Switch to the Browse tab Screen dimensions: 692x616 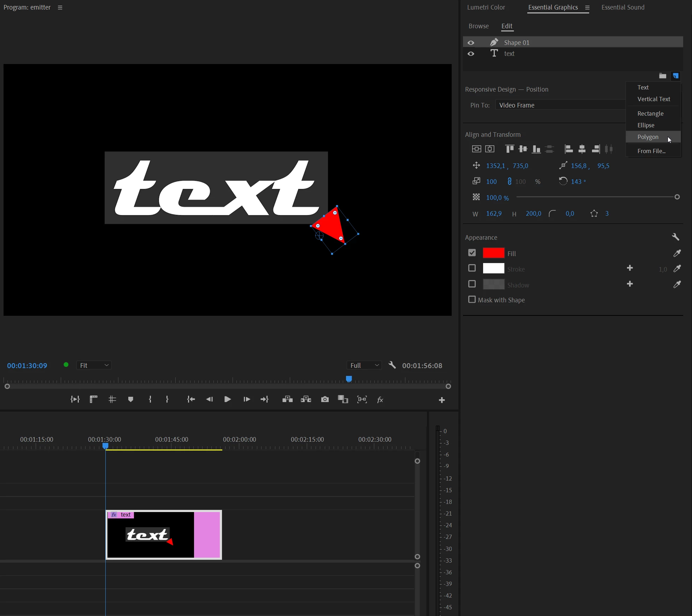(479, 26)
